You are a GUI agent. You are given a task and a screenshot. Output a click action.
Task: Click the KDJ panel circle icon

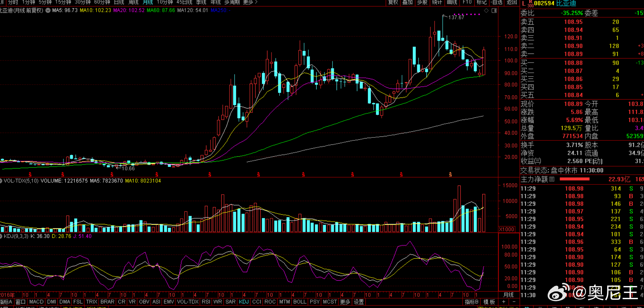[x=1, y=236]
